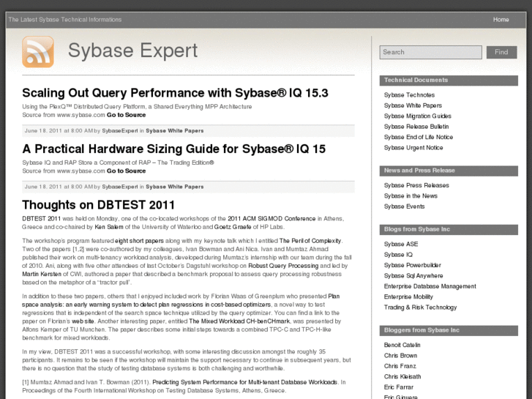Open Sybase White Papers category under Scaling Out post

pyautogui.click(x=175, y=131)
